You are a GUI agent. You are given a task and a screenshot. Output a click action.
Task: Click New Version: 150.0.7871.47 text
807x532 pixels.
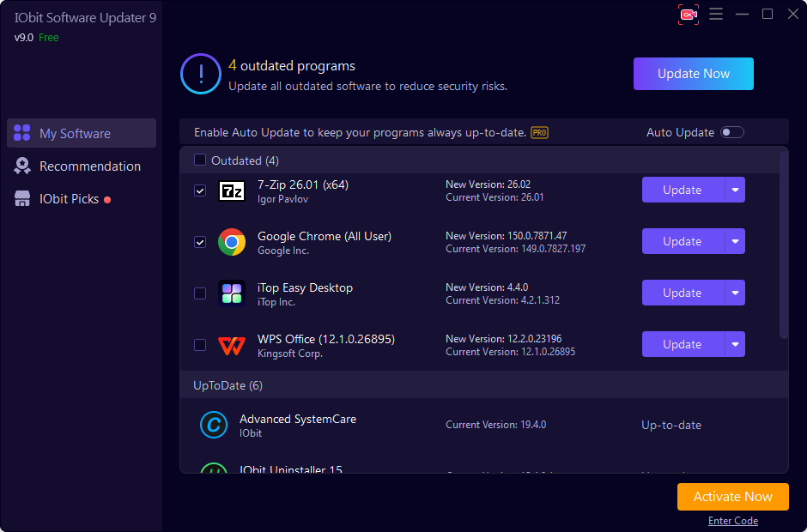[506, 236]
